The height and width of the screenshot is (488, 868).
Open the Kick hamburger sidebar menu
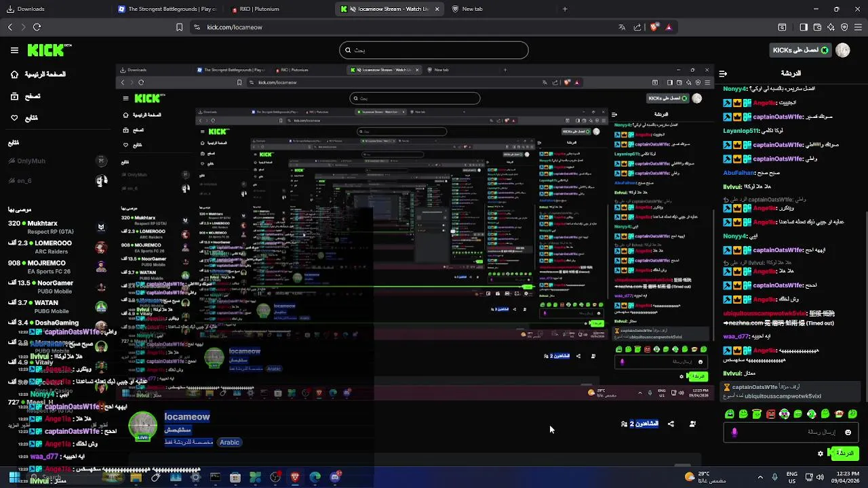tap(14, 50)
